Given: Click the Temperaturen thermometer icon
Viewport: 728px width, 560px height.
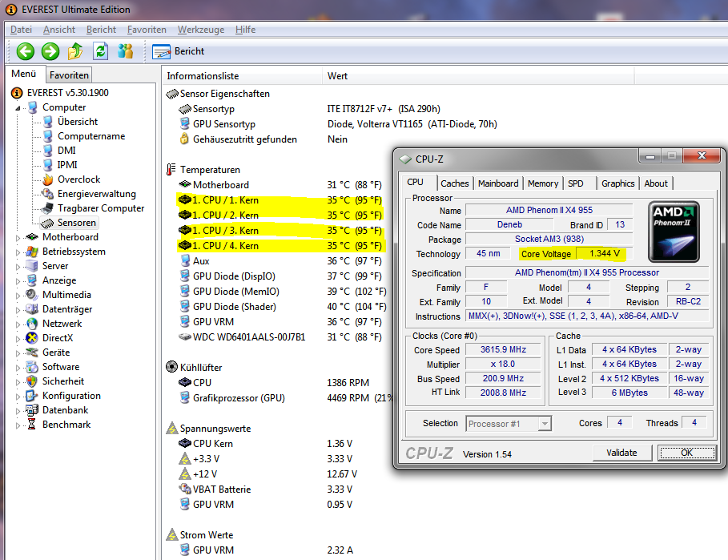Looking at the screenshot, I should [171, 170].
